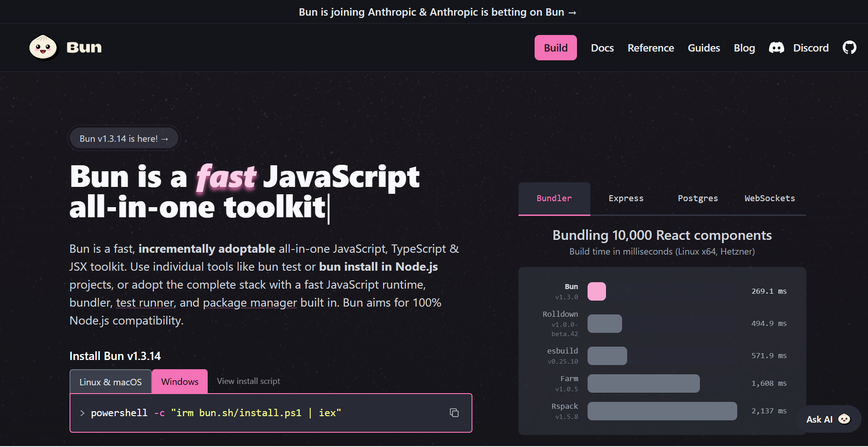Open the Anthropic announcement banner link

437,12
